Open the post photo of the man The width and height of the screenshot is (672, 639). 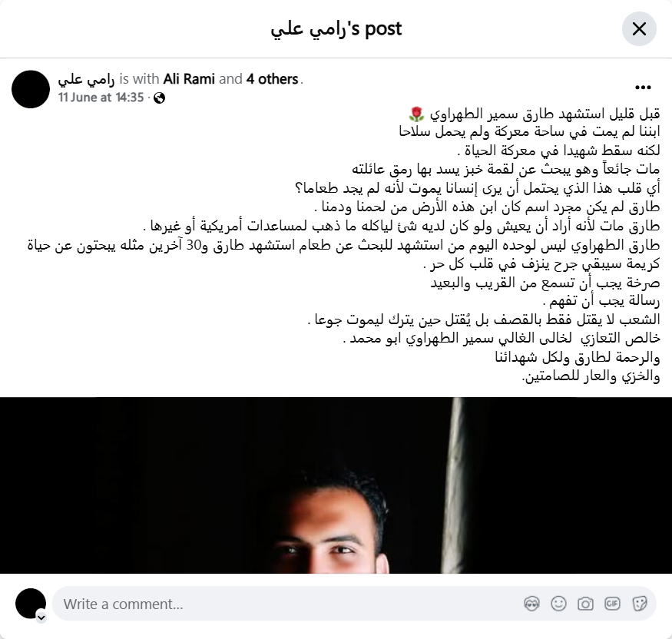click(x=336, y=485)
